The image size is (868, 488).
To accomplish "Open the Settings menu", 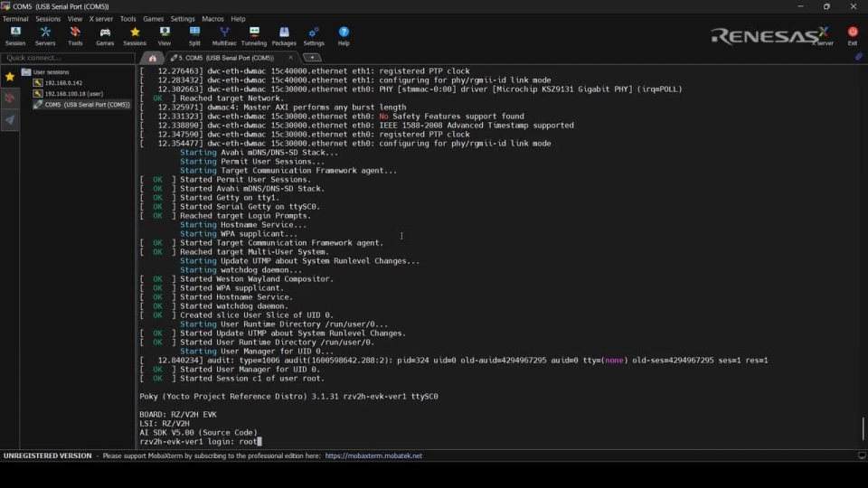I will tap(183, 19).
